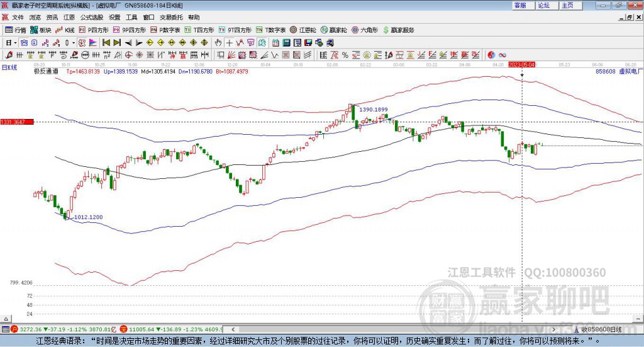Image resolution: width=644 pixels, height=347 pixels.
Task: Expand the bottom panel up-arrow button
Action: coord(6,319)
